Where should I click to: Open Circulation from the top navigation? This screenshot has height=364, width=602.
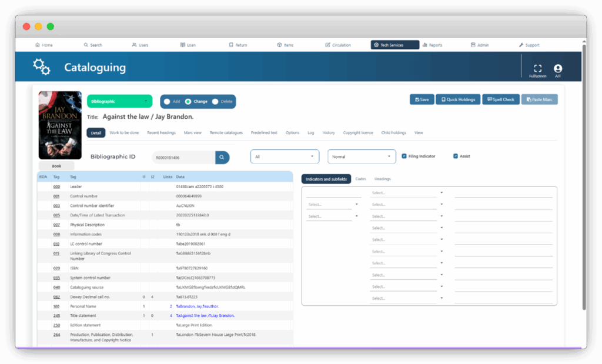338,45
